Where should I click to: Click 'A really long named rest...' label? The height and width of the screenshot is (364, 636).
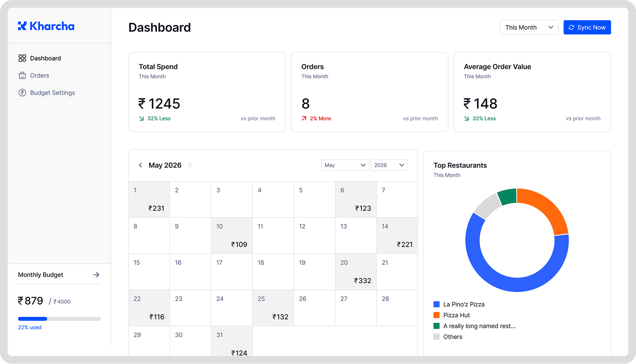tap(479, 326)
